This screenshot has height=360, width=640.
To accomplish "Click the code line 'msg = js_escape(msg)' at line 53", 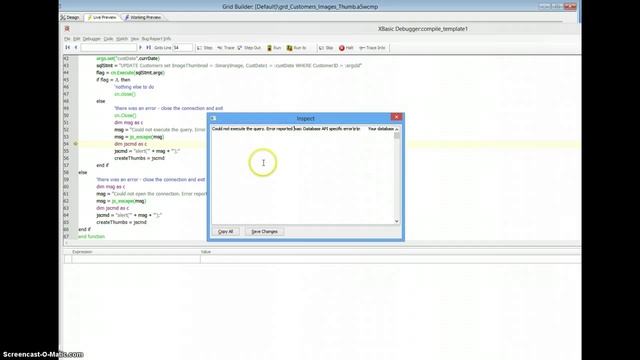I will coord(139,137).
